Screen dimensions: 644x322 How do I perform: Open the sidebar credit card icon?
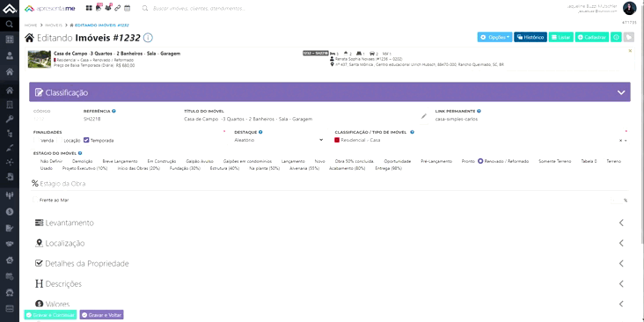(x=10, y=308)
